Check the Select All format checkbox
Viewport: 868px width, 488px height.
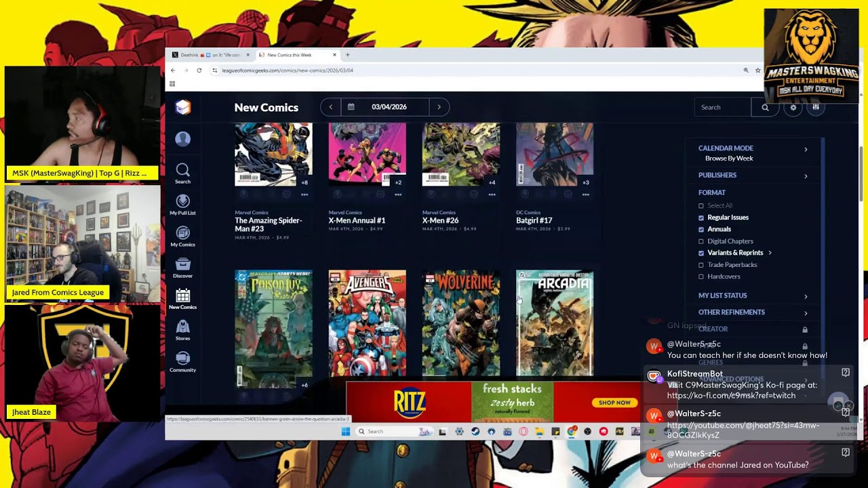coord(701,205)
